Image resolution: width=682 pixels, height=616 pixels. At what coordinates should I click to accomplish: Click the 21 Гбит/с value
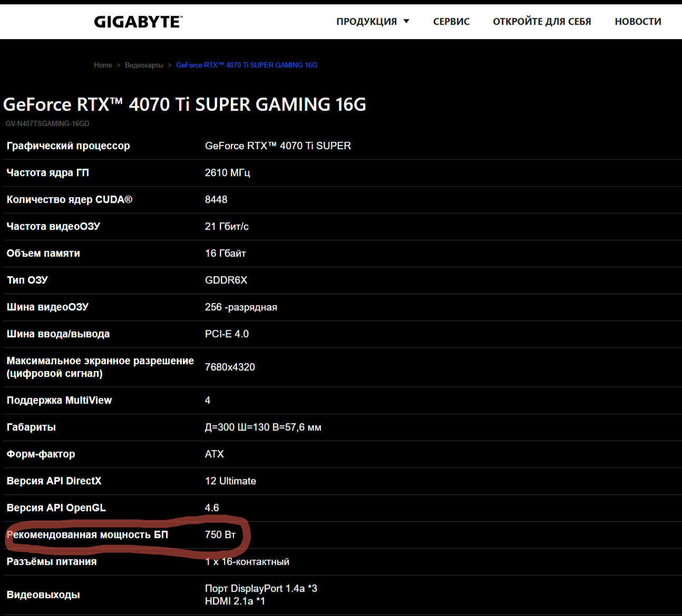[x=227, y=227]
